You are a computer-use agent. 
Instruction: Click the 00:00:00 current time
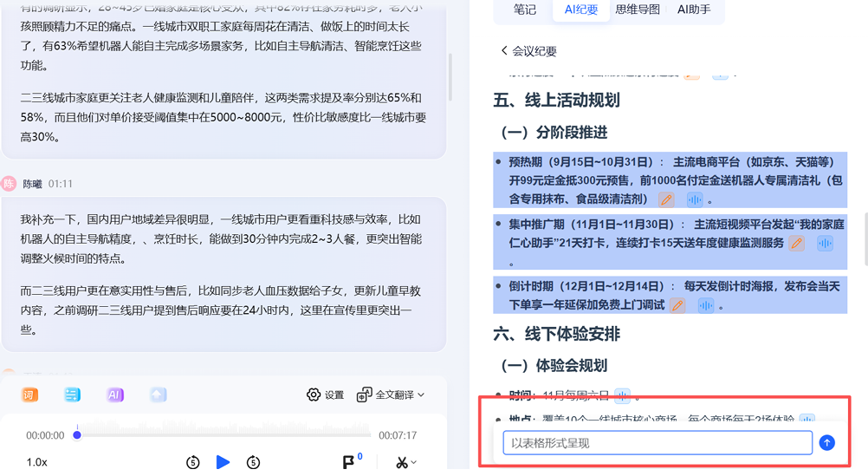coord(45,435)
